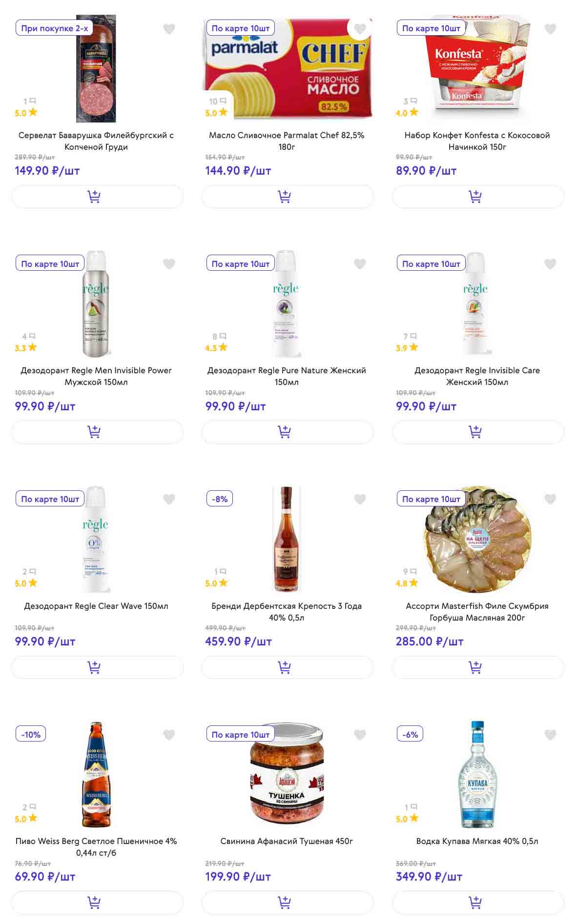Click the 4.0 star rating on Konfesta
Viewport: 576px width, 924px height.
(407, 113)
